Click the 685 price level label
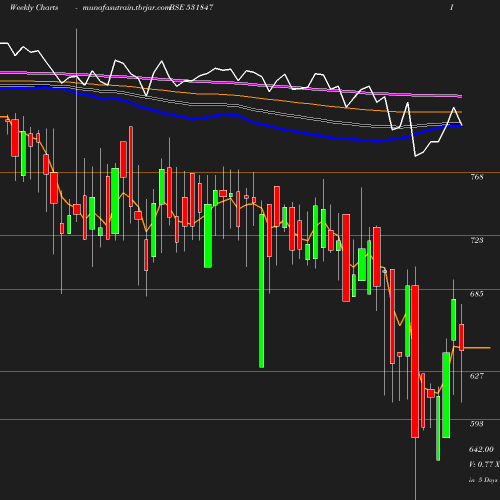The image size is (500, 500). [477, 294]
